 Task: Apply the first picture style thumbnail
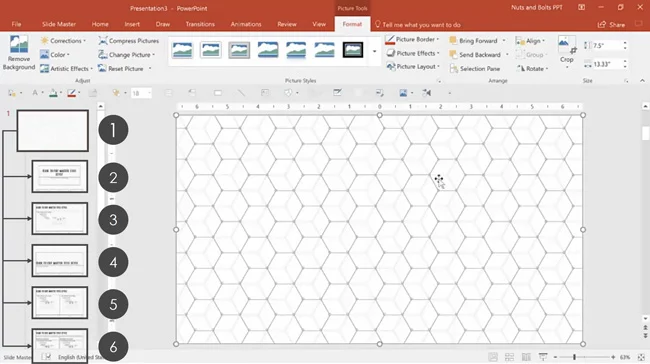pos(182,50)
